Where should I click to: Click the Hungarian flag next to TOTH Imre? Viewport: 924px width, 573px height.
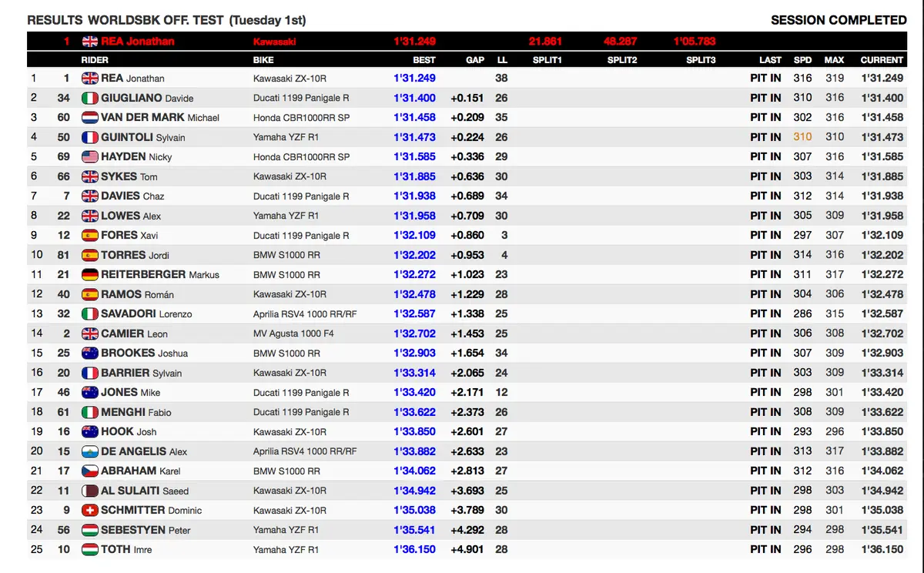[90, 549]
